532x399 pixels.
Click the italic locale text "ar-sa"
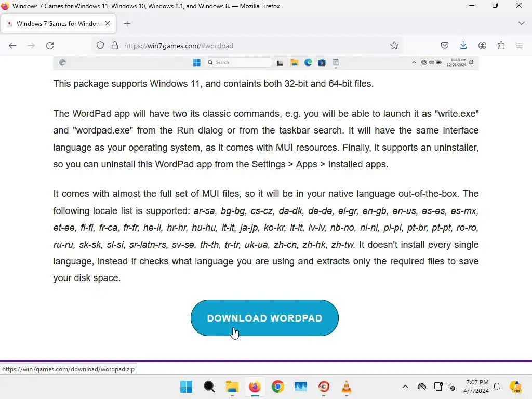click(x=205, y=211)
